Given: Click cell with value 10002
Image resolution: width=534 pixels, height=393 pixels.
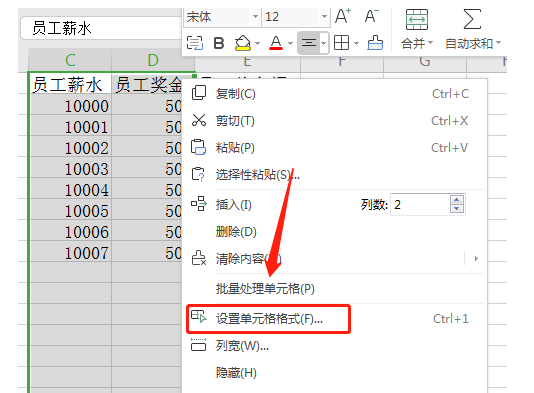Looking at the screenshot, I should point(71,146).
